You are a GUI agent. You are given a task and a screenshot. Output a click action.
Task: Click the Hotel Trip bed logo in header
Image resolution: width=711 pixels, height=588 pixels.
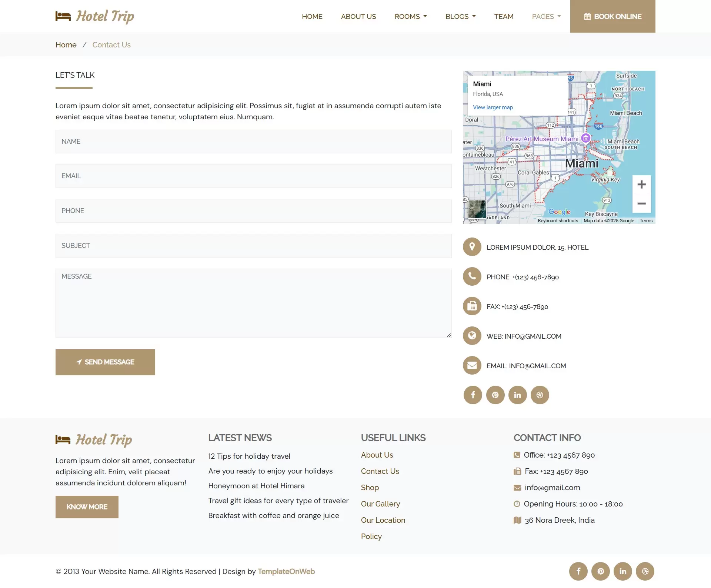pyautogui.click(x=95, y=16)
